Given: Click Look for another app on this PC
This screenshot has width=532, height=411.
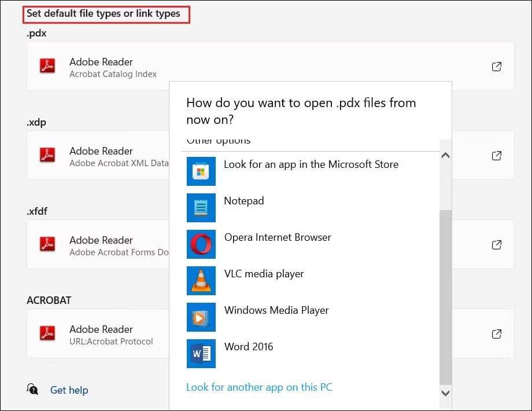Looking at the screenshot, I should pos(259,387).
